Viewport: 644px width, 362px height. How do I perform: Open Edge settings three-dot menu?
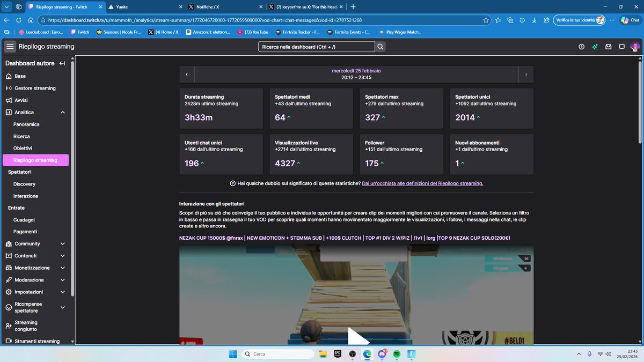(612, 20)
